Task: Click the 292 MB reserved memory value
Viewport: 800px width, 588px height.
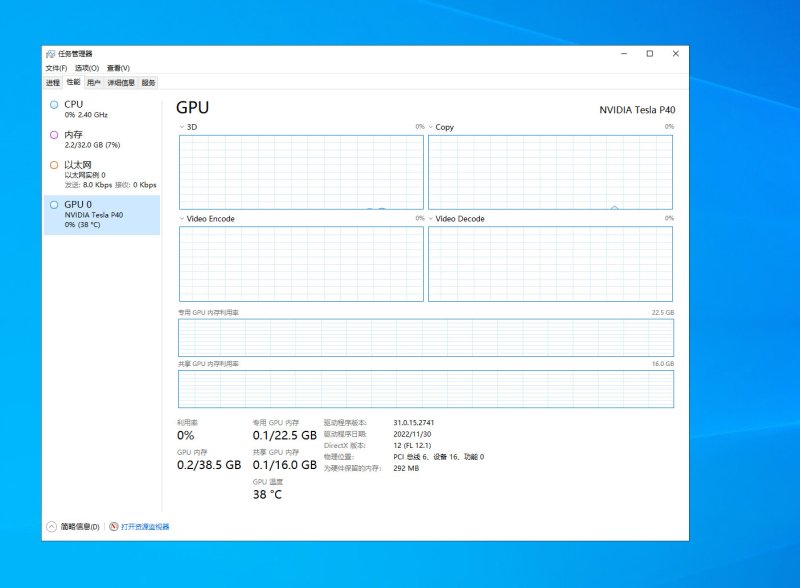Action: click(x=406, y=468)
